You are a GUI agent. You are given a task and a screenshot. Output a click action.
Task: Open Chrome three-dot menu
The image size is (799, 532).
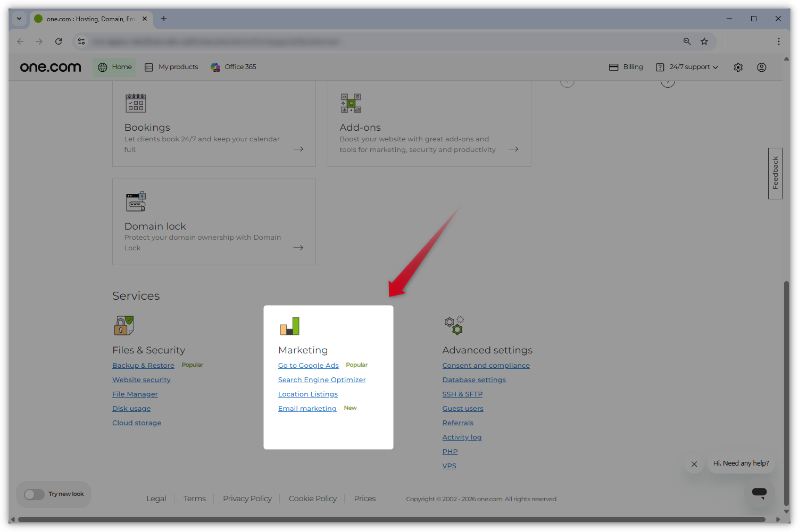[x=778, y=41]
